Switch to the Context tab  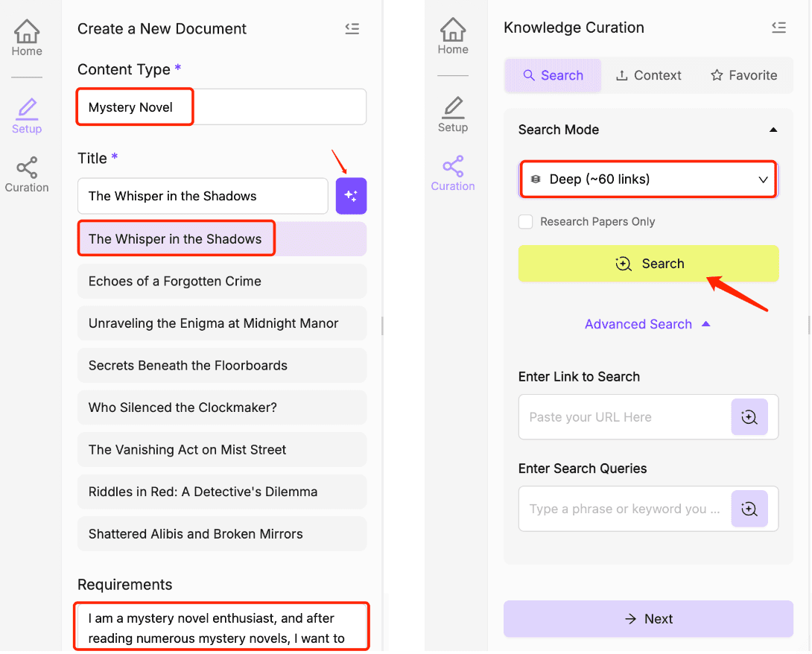[648, 75]
